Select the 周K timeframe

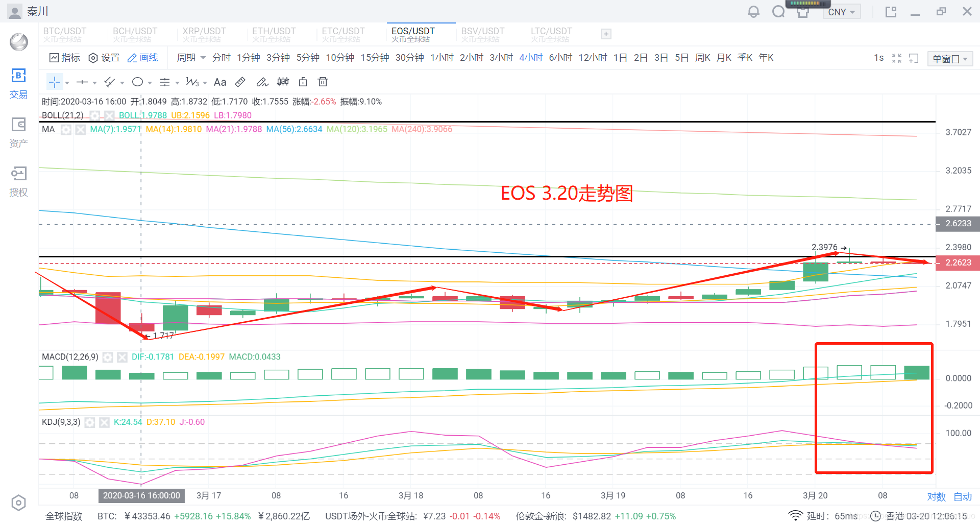[703, 58]
